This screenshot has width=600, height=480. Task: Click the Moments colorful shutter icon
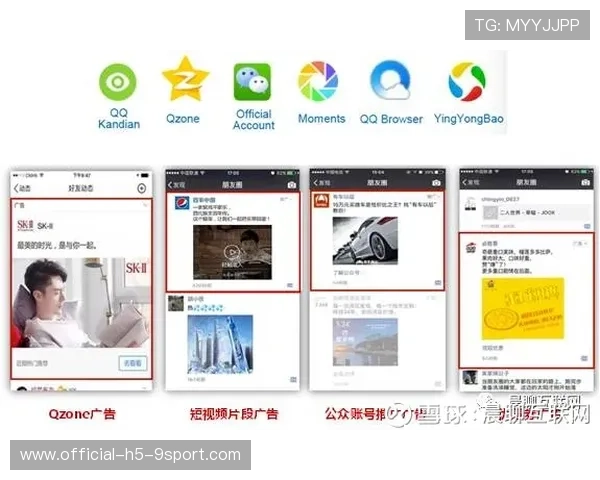(318, 81)
